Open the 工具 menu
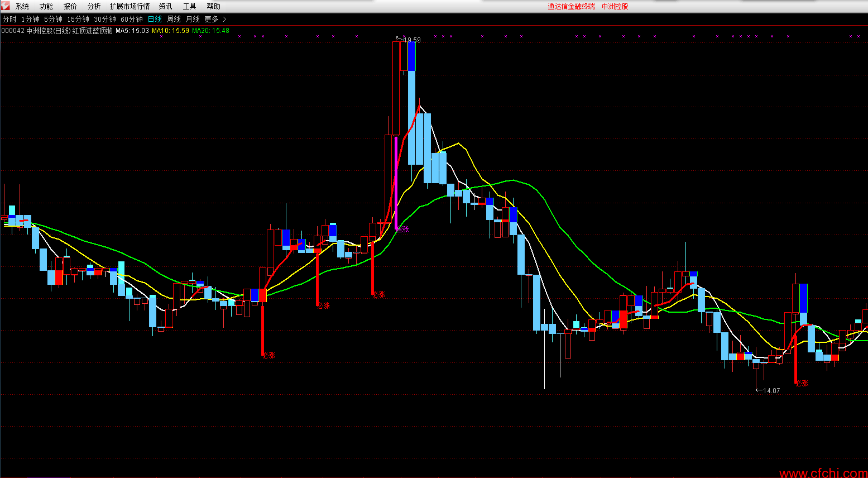 point(190,7)
